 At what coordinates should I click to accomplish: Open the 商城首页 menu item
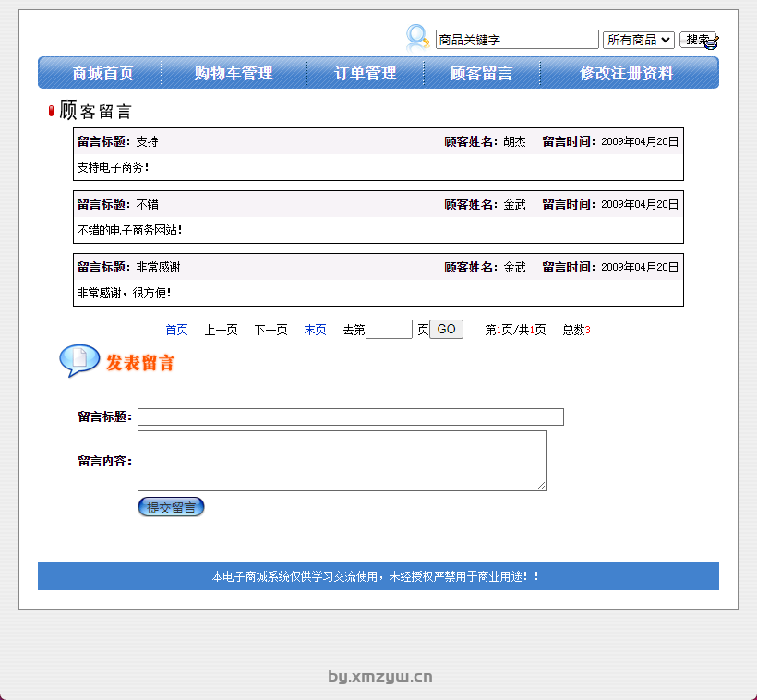pyautogui.click(x=102, y=74)
